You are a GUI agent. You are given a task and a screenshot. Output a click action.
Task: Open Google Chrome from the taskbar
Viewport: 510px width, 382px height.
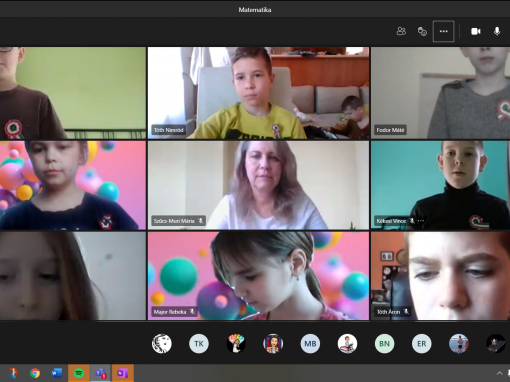pyautogui.click(x=35, y=373)
